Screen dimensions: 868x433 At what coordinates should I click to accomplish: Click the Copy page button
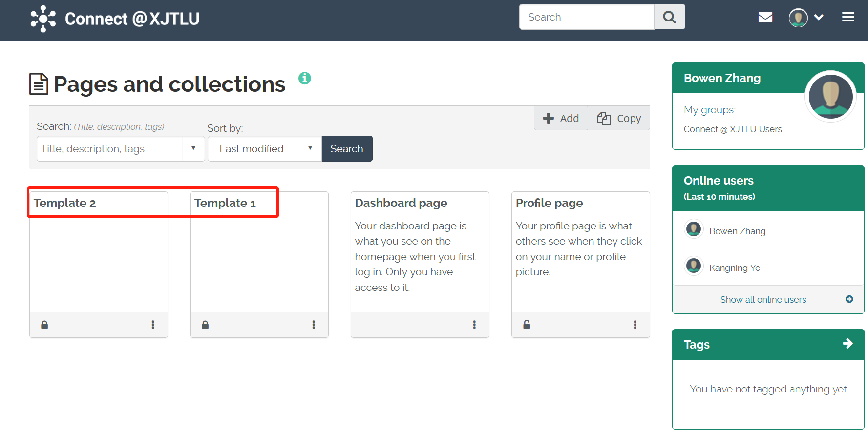pyautogui.click(x=619, y=118)
